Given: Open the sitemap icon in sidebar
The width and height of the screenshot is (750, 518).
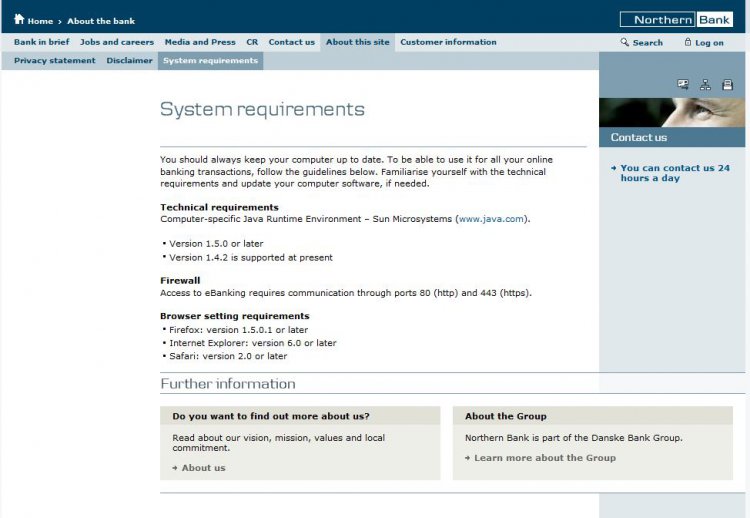Looking at the screenshot, I should click(706, 85).
